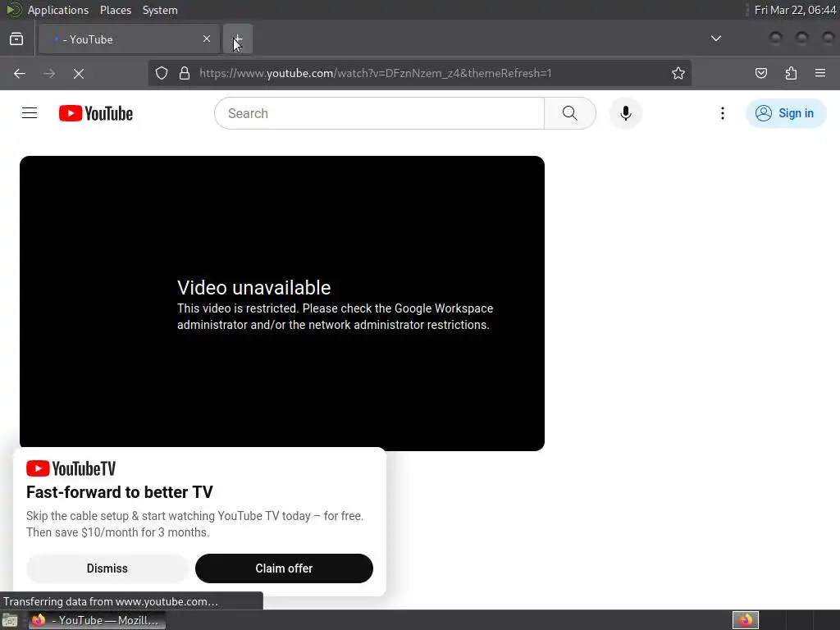840x630 pixels.
Task: Click the clock showing Fri Mar 22, 06:44
Action: [x=795, y=10]
